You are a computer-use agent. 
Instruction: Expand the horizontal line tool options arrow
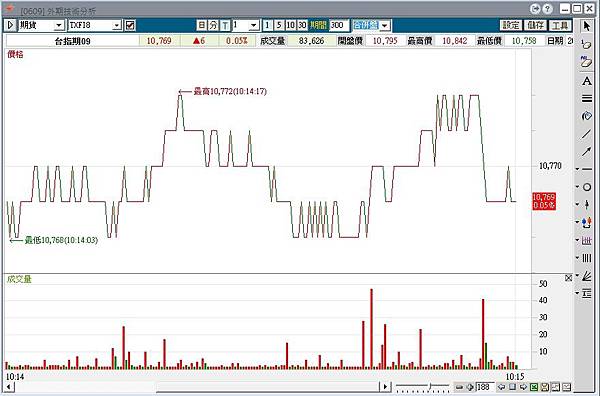[577, 169]
